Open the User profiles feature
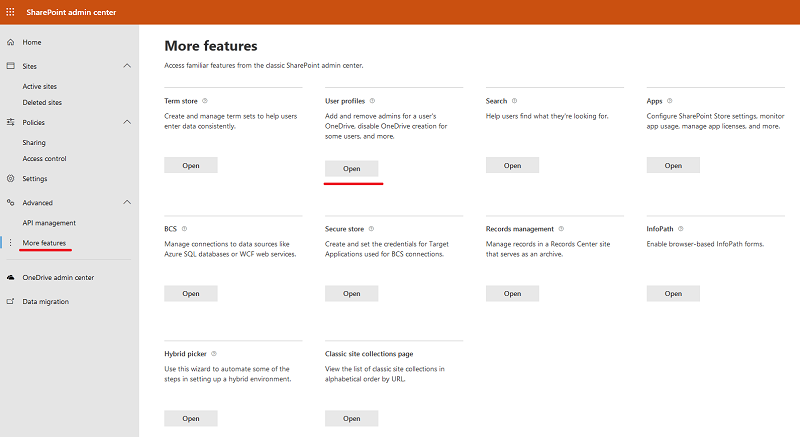Image resolution: width=800 pixels, height=437 pixels. (352, 168)
